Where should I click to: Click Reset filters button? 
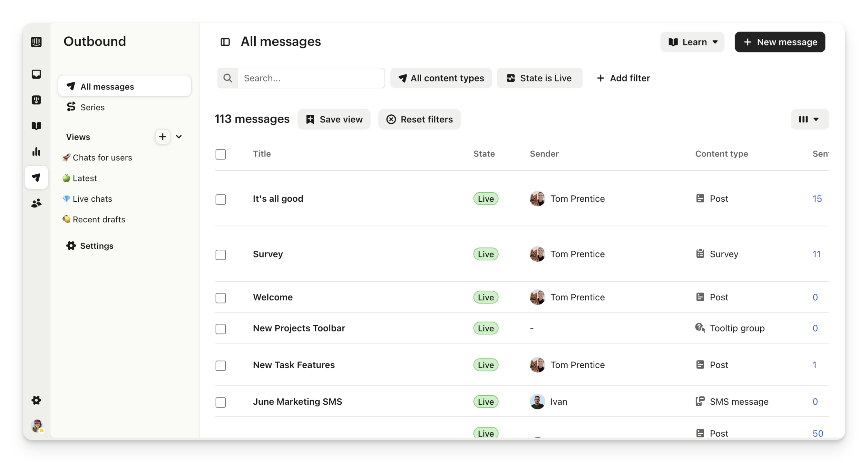coord(419,119)
